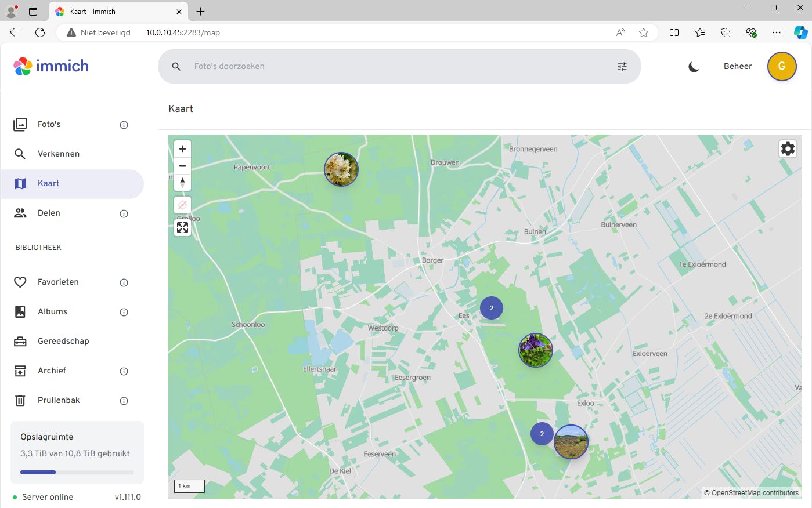Open Copilot sidebar
This screenshot has height=508, width=812.
(x=801, y=32)
